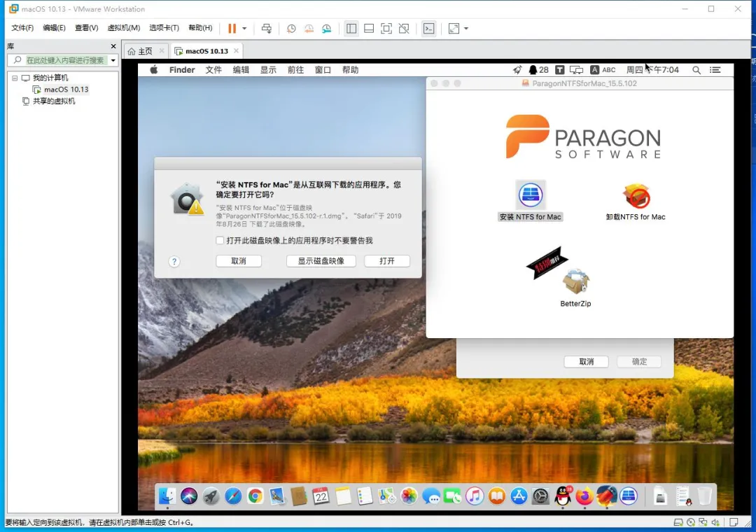Click the display mirroring icon in menu bar
The image size is (756, 532).
(x=577, y=70)
